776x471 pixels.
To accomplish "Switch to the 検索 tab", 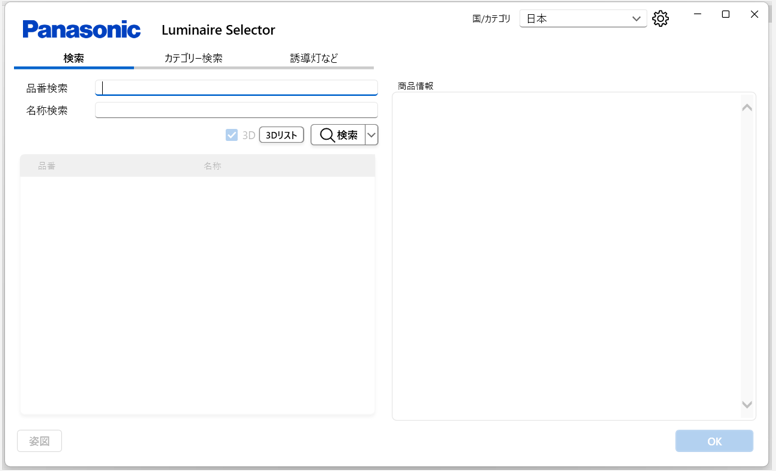I will (74, 58).
